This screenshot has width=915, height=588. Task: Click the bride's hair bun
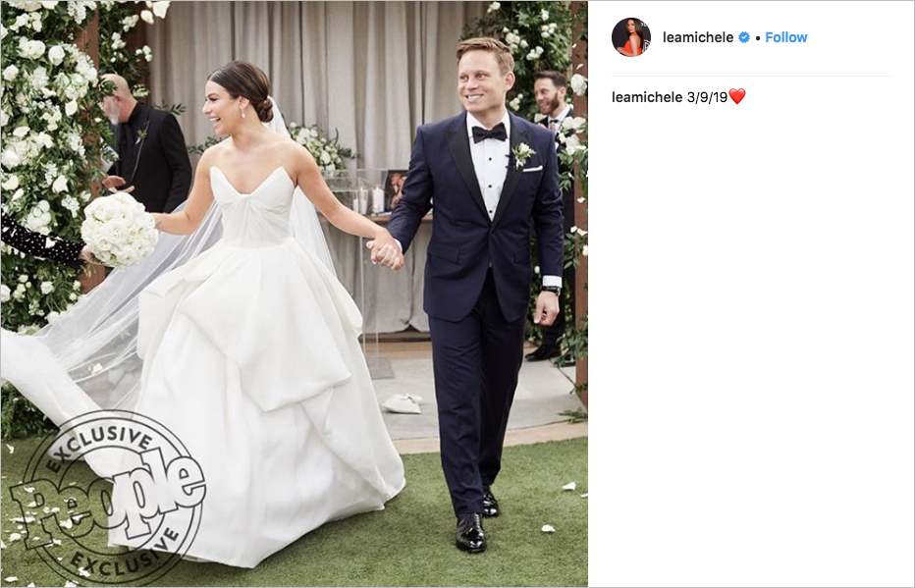click(x=264, y=108)
